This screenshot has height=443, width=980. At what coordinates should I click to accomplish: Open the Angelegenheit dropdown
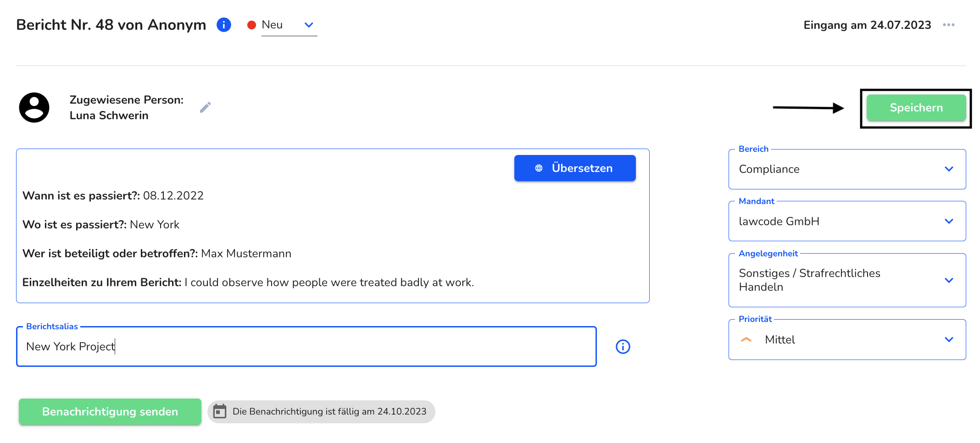847,280
